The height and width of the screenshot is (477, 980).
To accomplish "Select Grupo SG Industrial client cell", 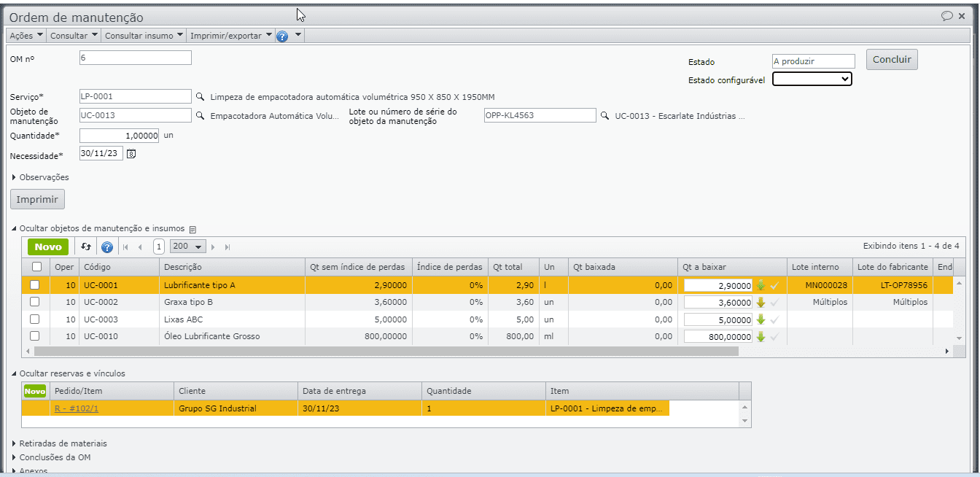I will [x=236, y=408].
